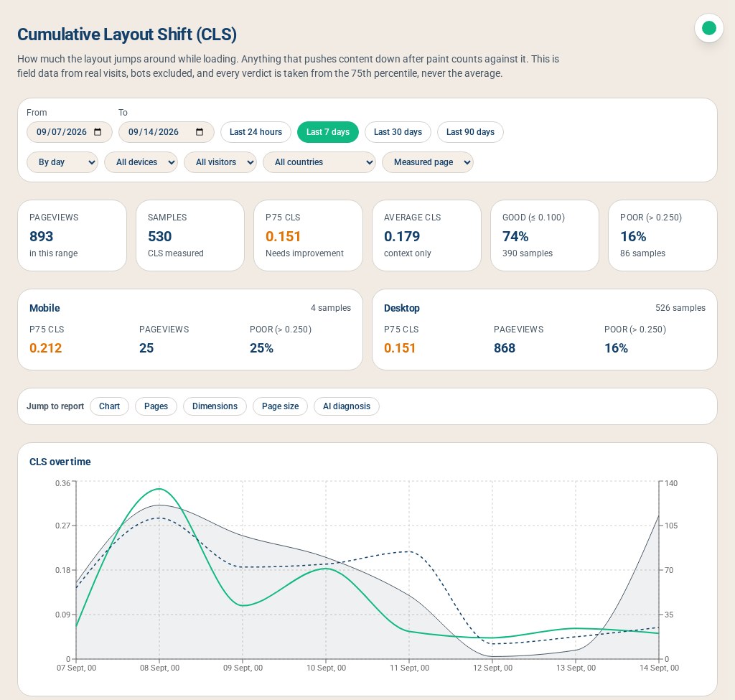Viewport: 735px width, 700px height.
Task: Click the Poor percentage in the summary card row
Action: [x=633, y=236]
